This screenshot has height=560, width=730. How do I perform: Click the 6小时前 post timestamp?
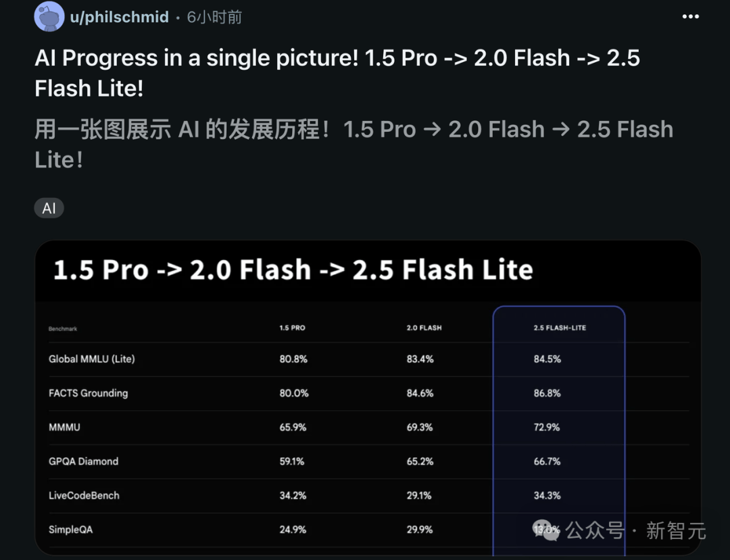pyautogui.click(x=214, y=17)
